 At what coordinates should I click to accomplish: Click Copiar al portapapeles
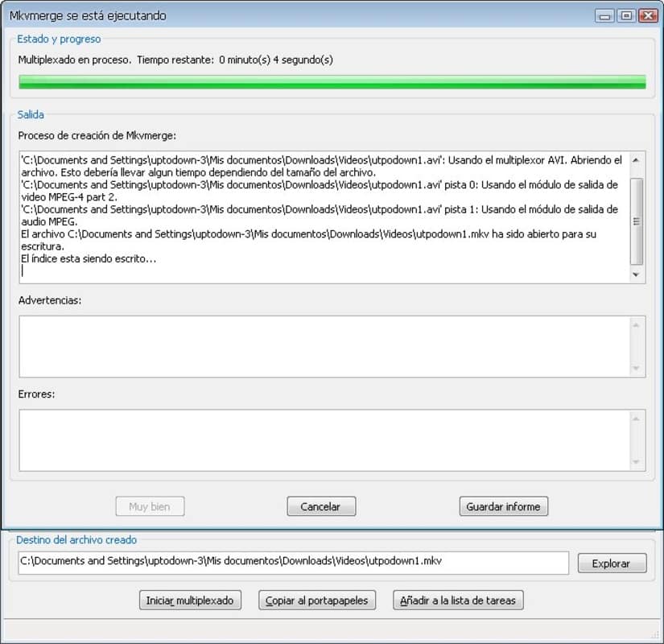pos(317,601)
